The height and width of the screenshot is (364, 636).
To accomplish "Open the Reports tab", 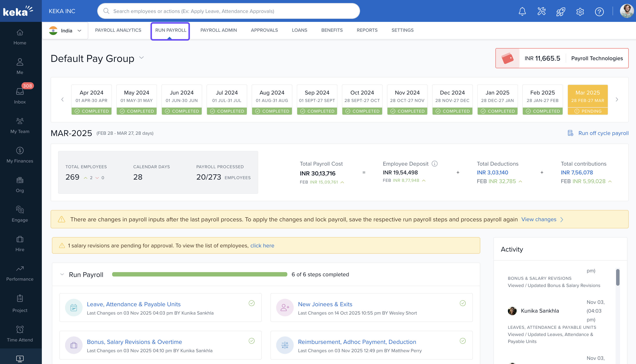I will click(367, 30).
